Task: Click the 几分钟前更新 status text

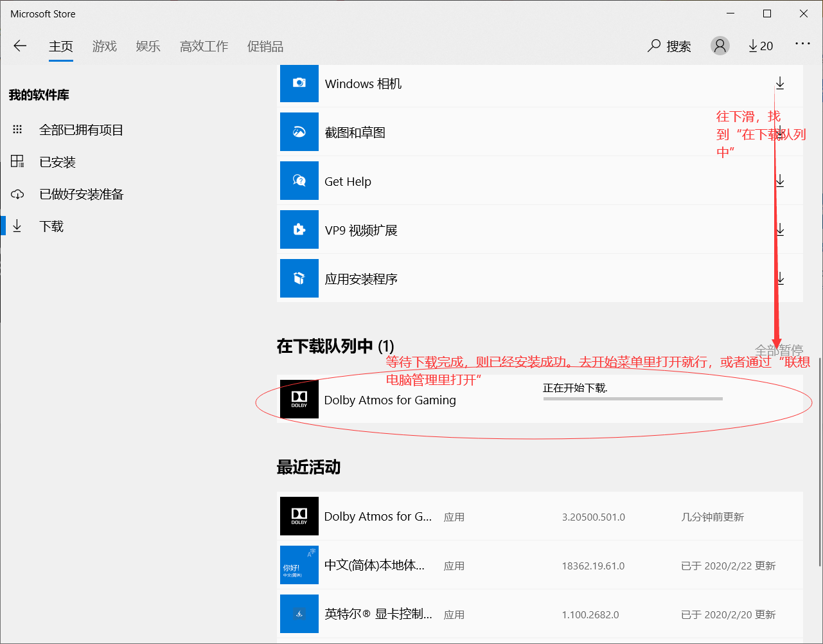Action: (712, 517)
